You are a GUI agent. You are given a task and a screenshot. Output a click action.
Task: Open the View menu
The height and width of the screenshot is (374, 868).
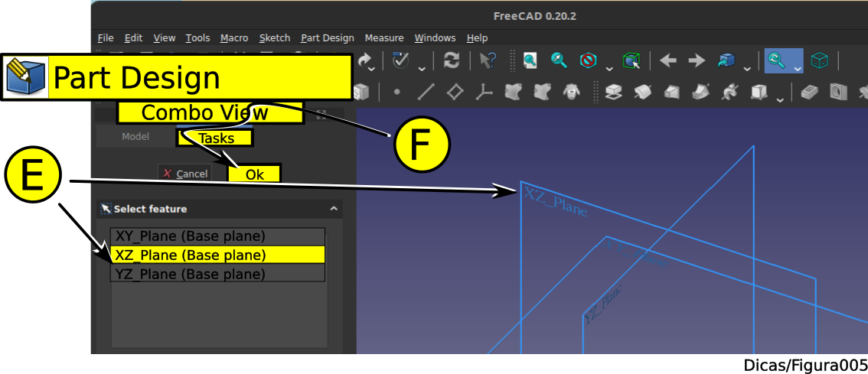coord(165,37)
